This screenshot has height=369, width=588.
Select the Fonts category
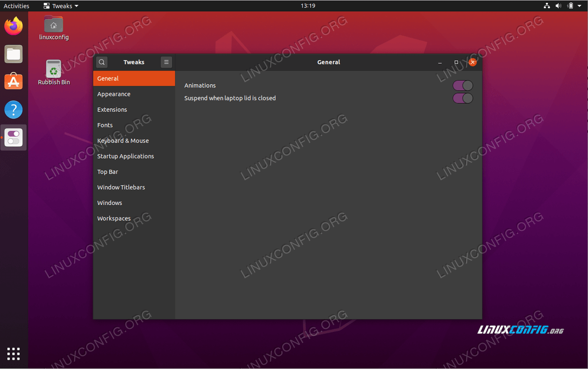134,125
